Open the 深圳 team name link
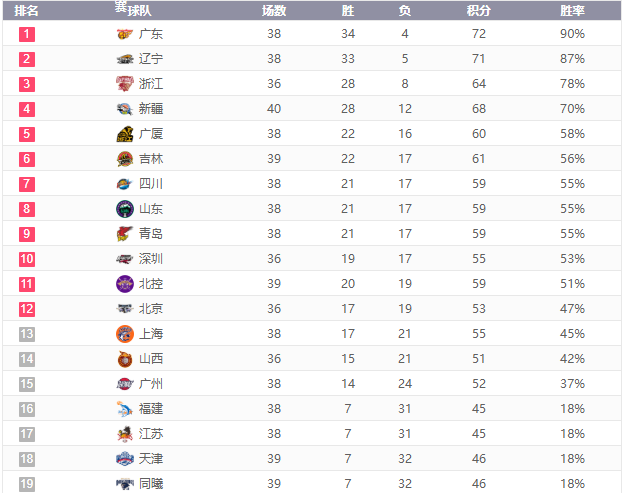Image resolution: width=623 pixels, height=493 pixels. (151, 259)
